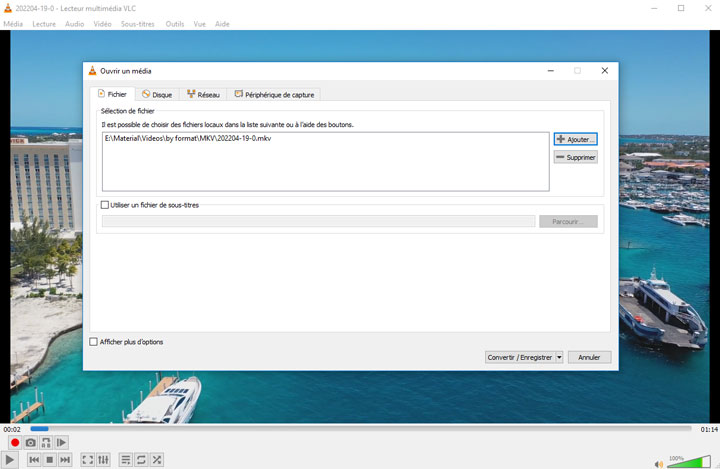Image resolution: width=720 pixels, height=469 pixels.
Task: Click the disabled Parcourir button
Action: [x=568, y=221]
